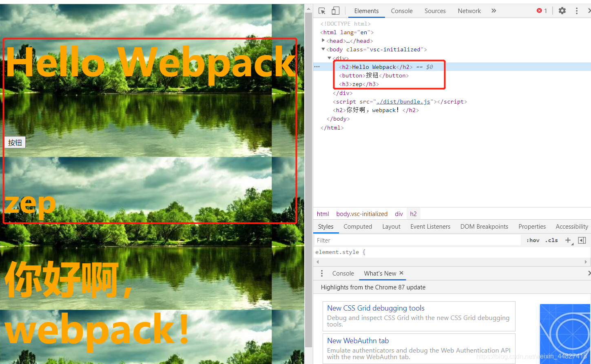Click the ellipsis beside the selected h2 row
This screenshot has height=364, width=591.
pyautogui.click(x=317, y=67)
